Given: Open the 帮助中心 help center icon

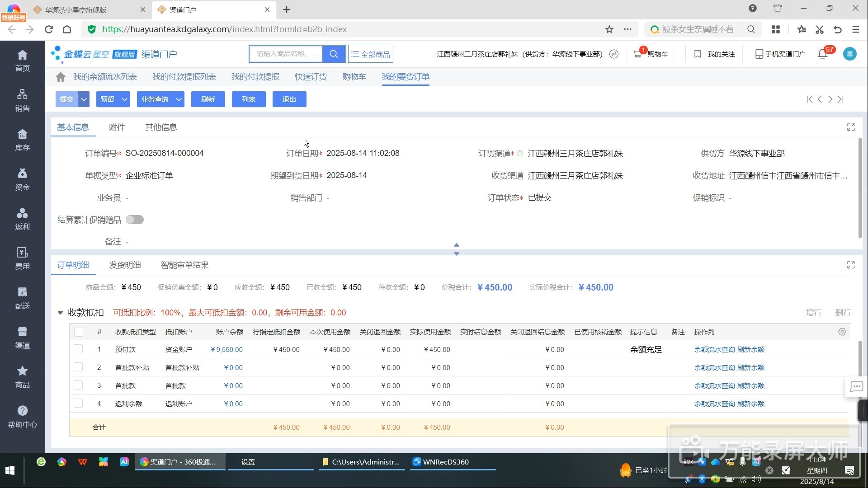Looking at the screenshot, I should tap(22, 417).
